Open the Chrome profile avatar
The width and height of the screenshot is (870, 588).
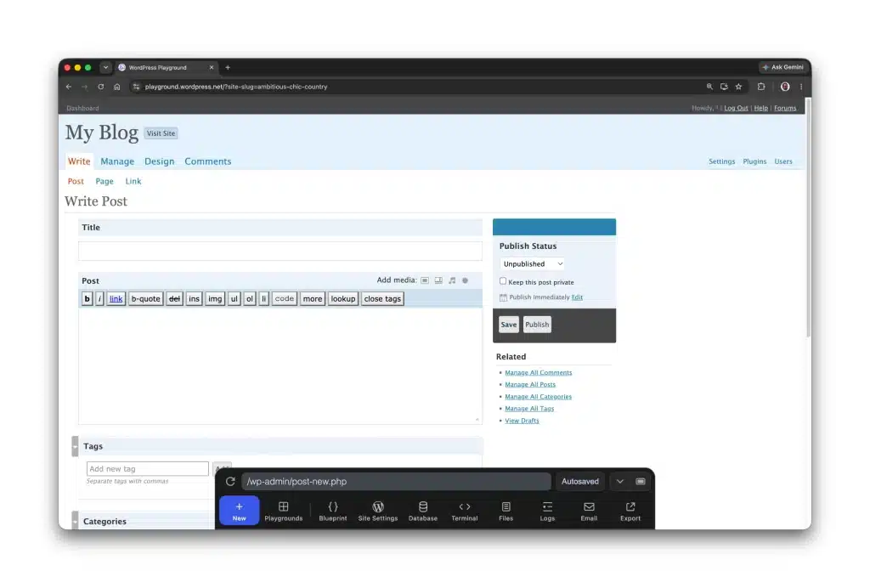785,87
